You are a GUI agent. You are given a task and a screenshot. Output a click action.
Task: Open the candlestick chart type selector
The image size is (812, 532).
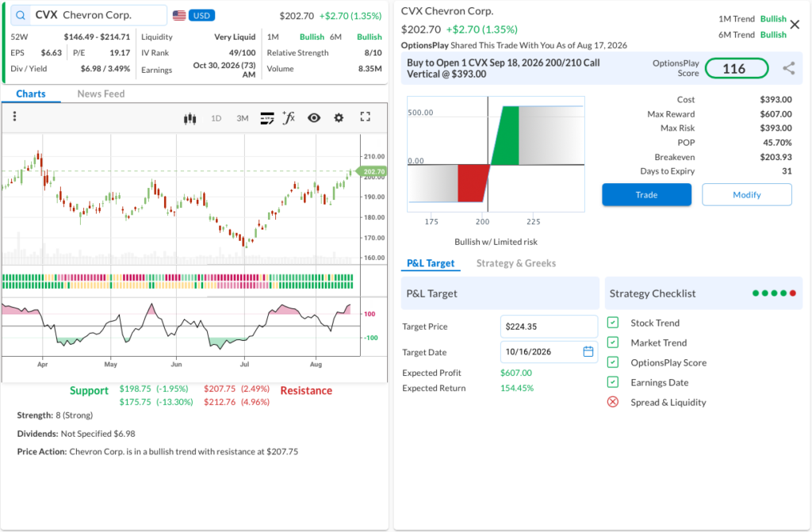190,119
